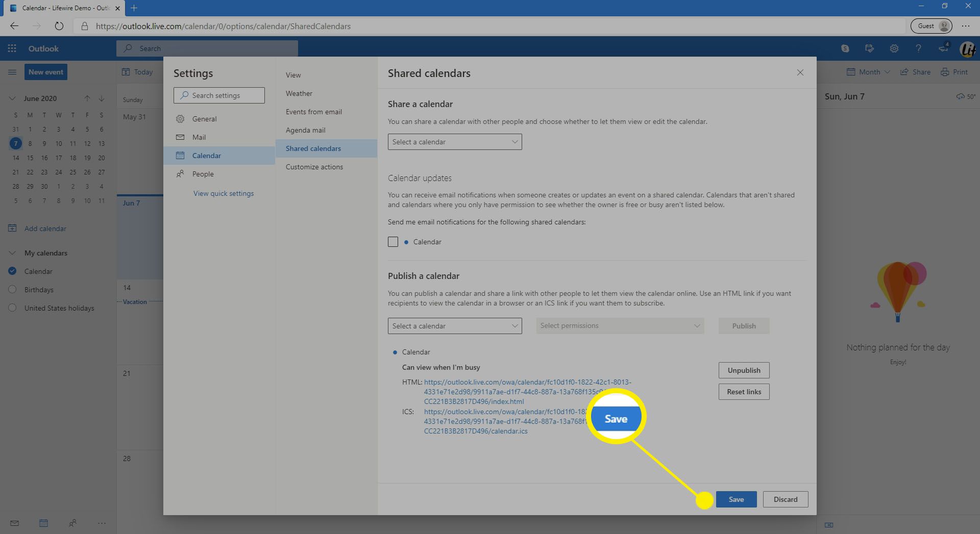Toggle the Calendar checkbox in My calendars
The width and height of the screenshot is (980, 534).
[x=13, y=271]
